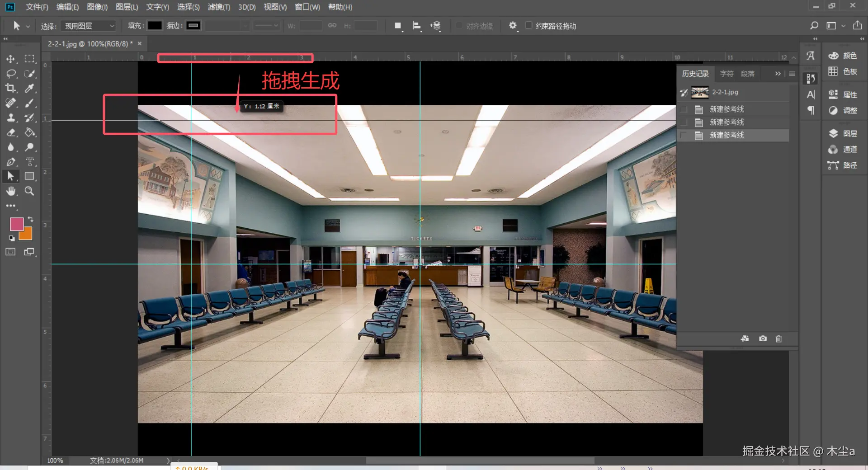The image size is (868, 470).
Task: Enable 约束路径拖动 checkbox
Action: click(528, 25)
